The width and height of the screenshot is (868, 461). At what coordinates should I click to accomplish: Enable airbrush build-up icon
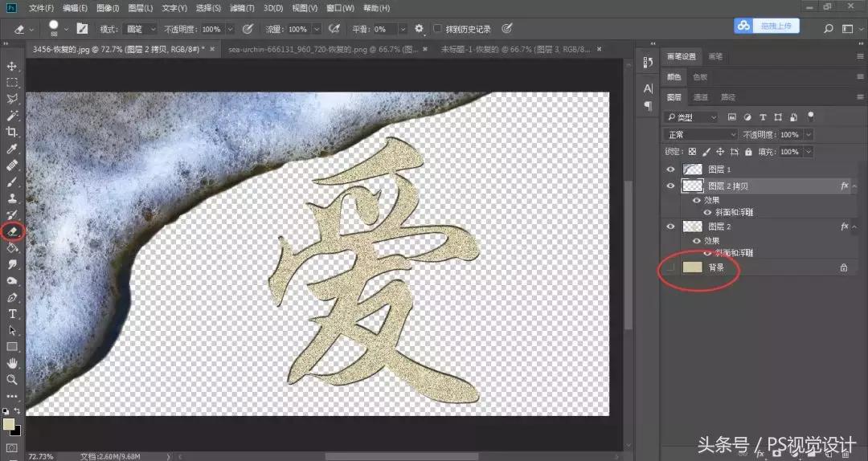(x=334, y=29)
